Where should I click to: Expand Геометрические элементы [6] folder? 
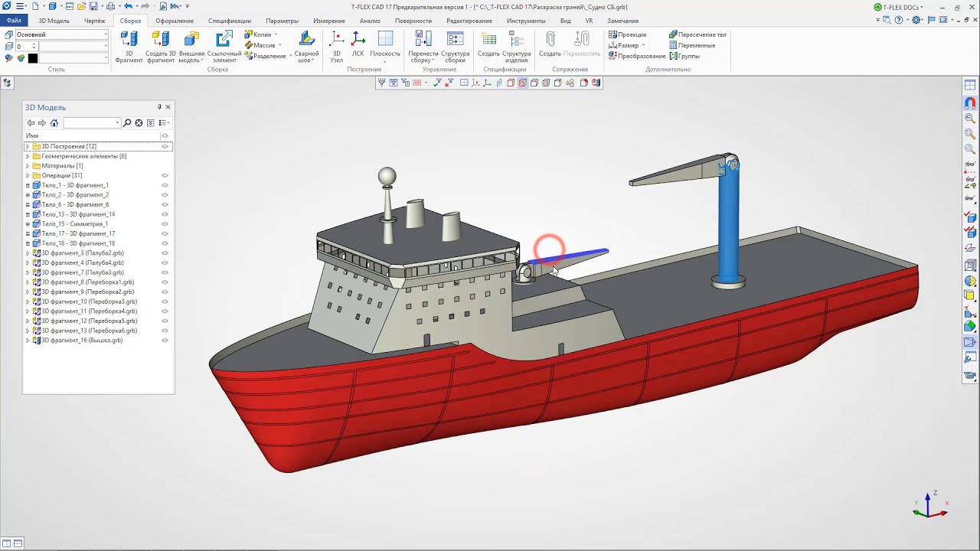[x=28, y=156]
